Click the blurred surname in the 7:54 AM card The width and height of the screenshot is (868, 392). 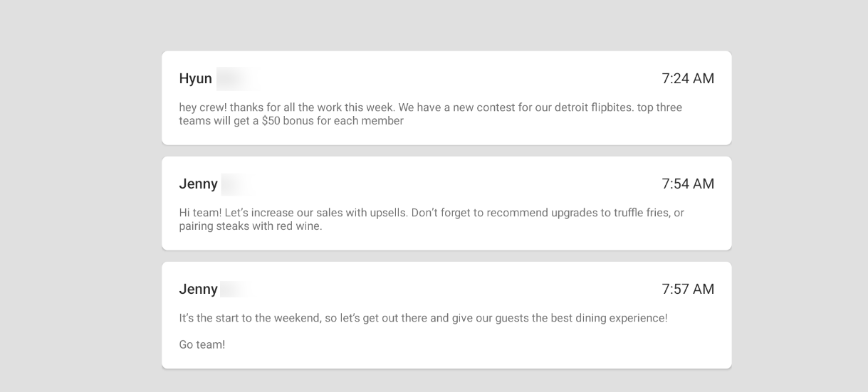pyautogui.click(x=237, y=184)
